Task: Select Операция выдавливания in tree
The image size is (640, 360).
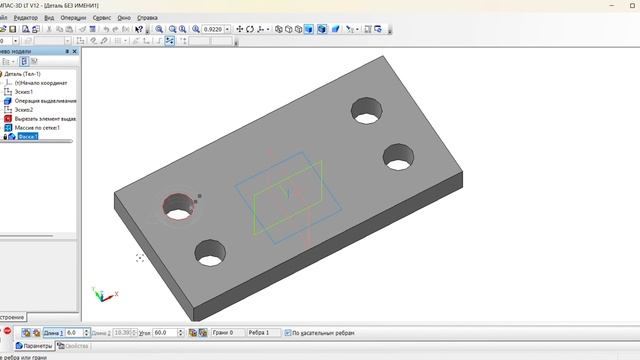Action: coord(45,101)
